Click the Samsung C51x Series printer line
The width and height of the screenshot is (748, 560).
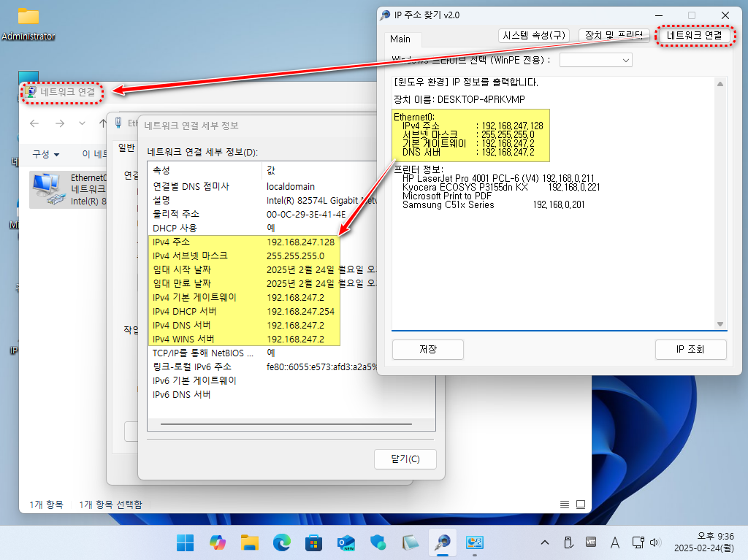(x=493, y=204)
